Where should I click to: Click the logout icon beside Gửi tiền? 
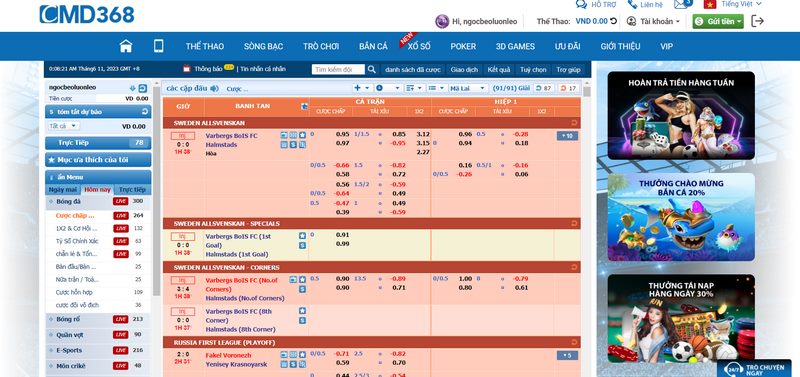click(x=758, y=21)
